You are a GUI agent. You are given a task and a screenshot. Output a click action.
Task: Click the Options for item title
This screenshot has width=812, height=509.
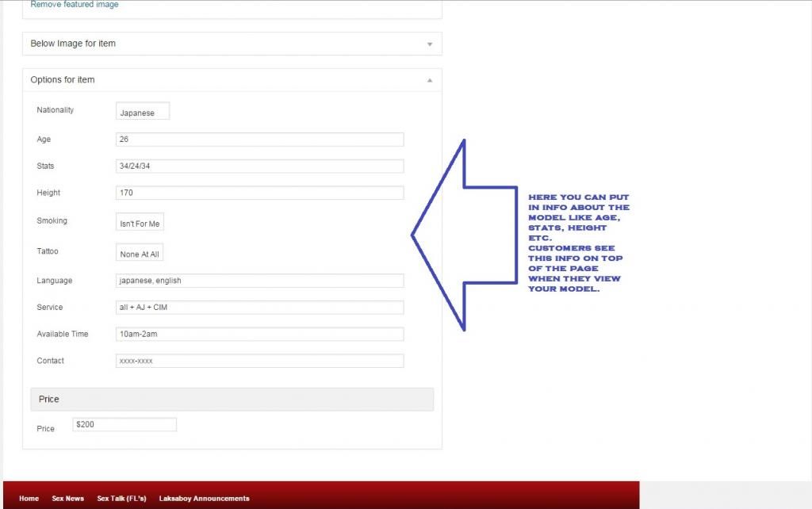pos(63,80)
